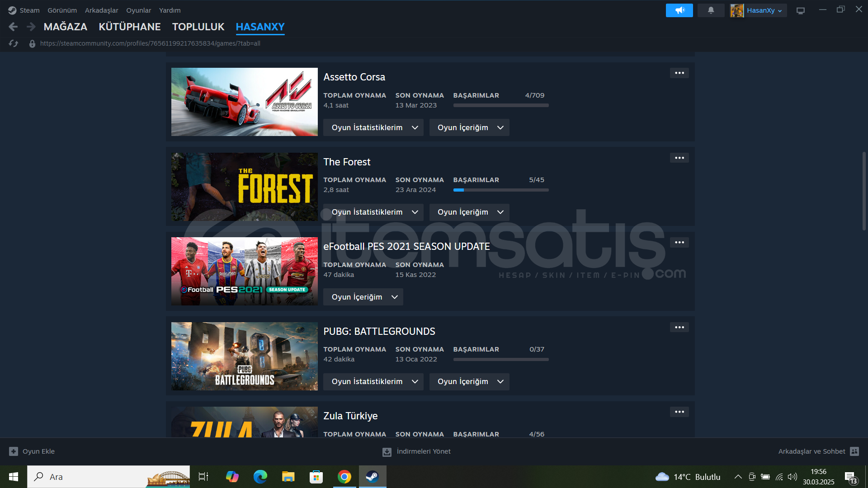Open eFootball PES 2021 three-dot options
868x488 pixels.
[x=679, y=243]
